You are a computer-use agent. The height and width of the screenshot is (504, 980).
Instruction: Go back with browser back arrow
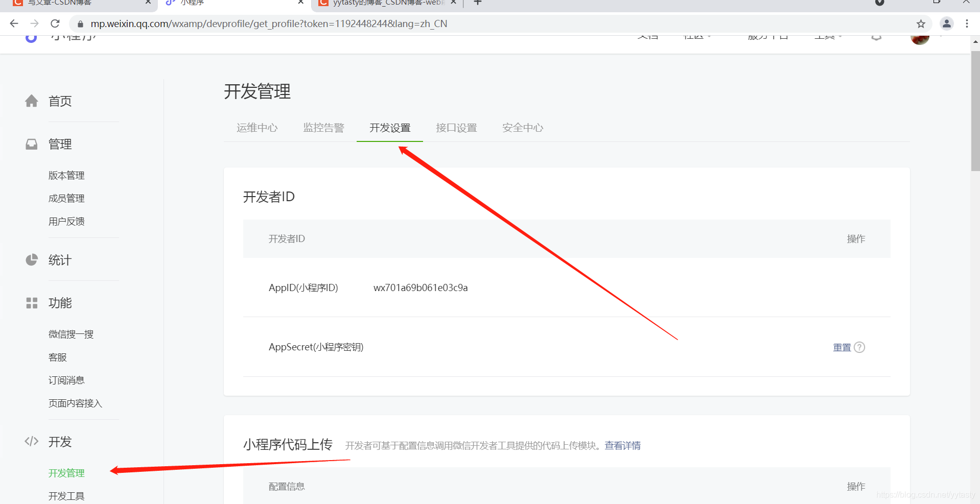(14, 23)
